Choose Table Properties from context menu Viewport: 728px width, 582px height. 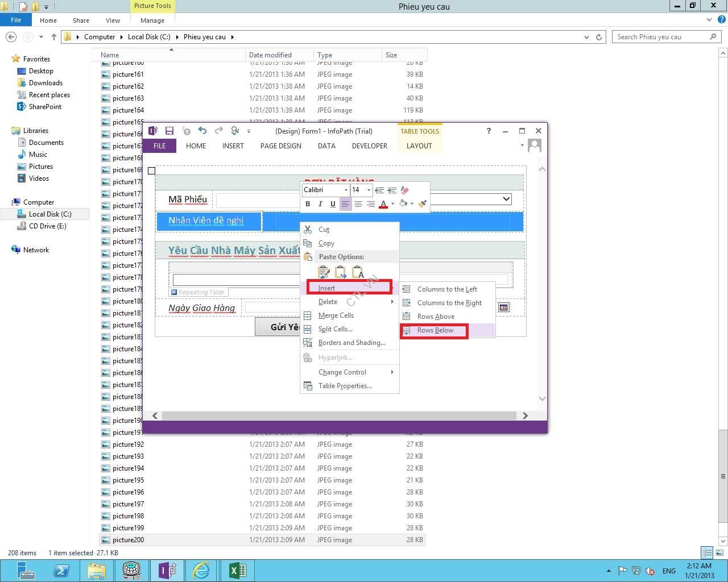pos(345,386)
